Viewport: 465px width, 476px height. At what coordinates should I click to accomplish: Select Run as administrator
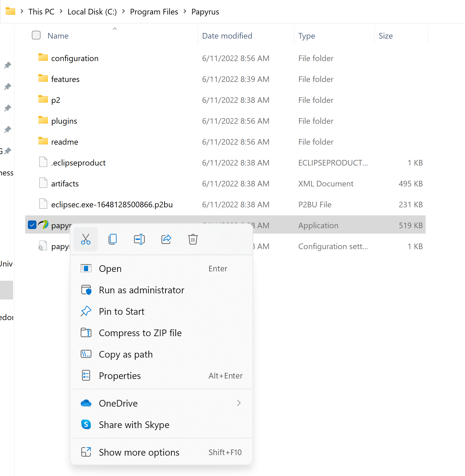142,290
